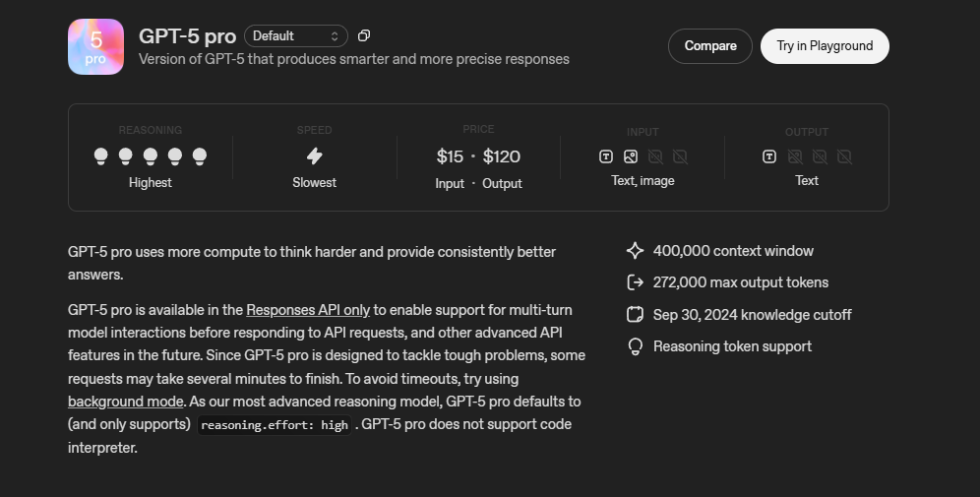Open Try in Playground
The width and height of the screenshot is (980, 497).
coord(824,46)
